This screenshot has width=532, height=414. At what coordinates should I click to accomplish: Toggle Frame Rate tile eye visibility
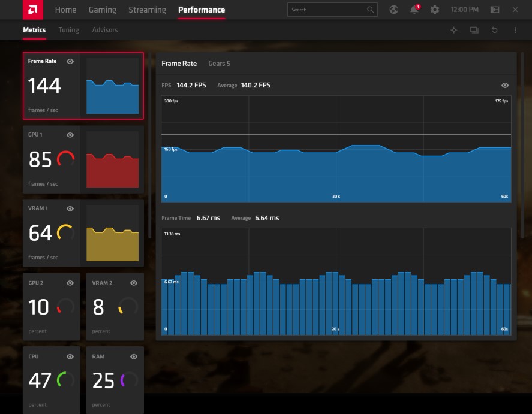70,61
